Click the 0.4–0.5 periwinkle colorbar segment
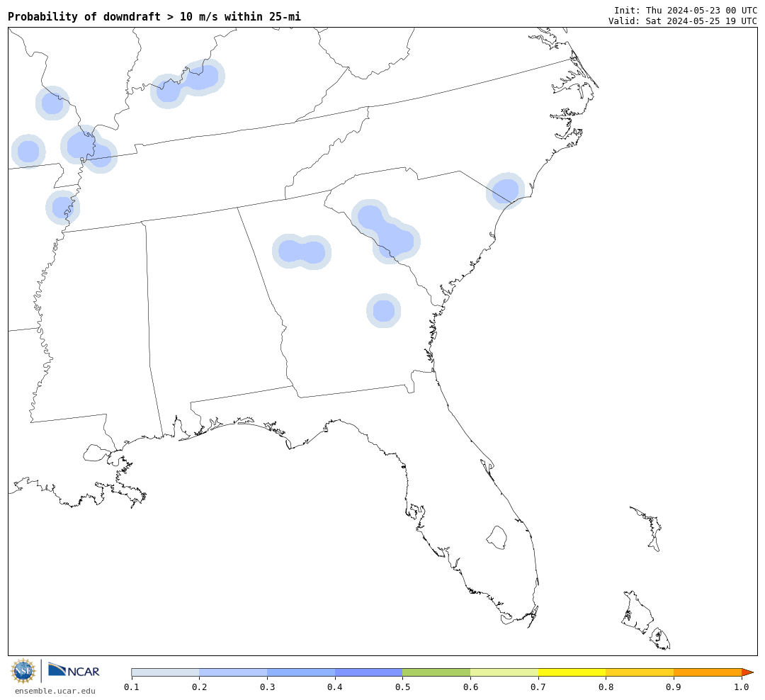Image resolution: width=765 pixels, height=700 pixels. 369,672
